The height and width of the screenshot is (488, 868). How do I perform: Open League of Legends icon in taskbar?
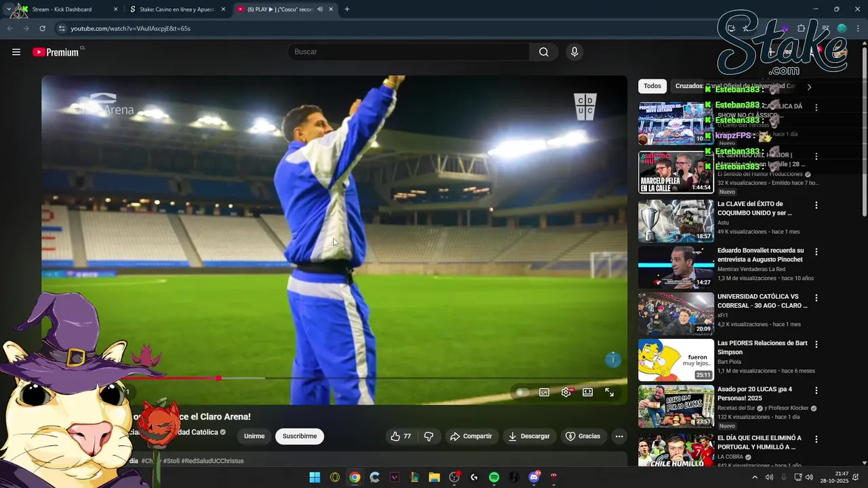tap(414, 477)
